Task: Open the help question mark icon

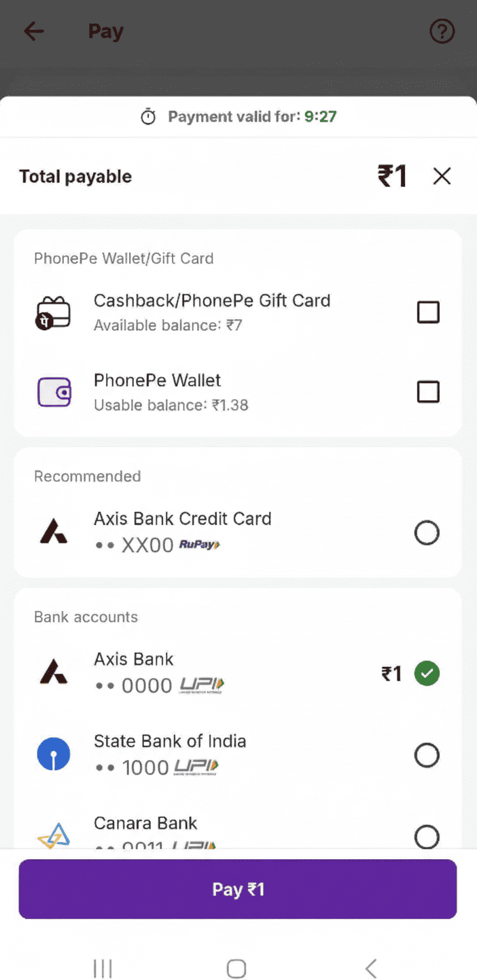Action: [x=442, y=31]
